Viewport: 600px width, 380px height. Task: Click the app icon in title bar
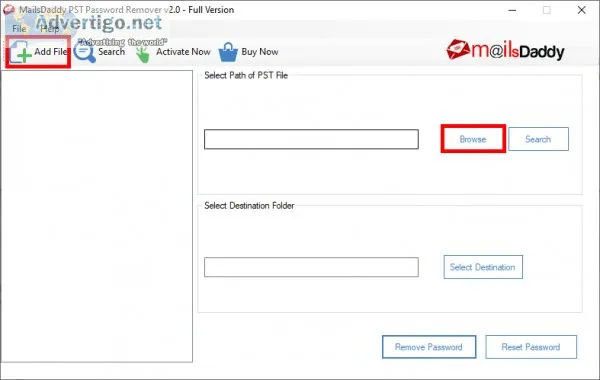(9, 10)
